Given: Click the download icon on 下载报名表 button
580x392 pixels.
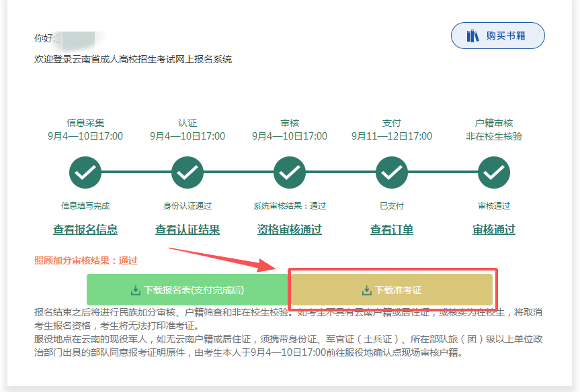Looking at the screenshot, I should tap(136, 291).
